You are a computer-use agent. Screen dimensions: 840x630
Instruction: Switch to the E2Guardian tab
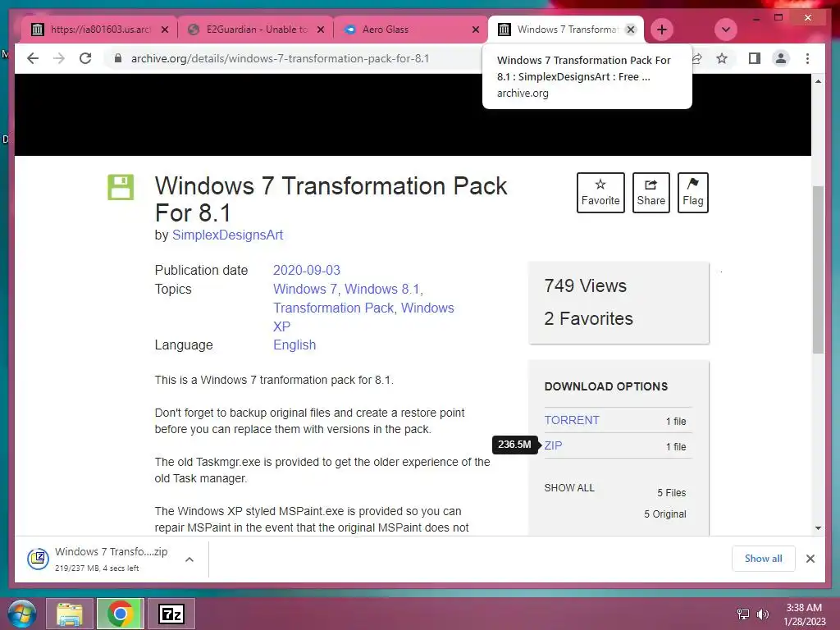coord(257,30)
